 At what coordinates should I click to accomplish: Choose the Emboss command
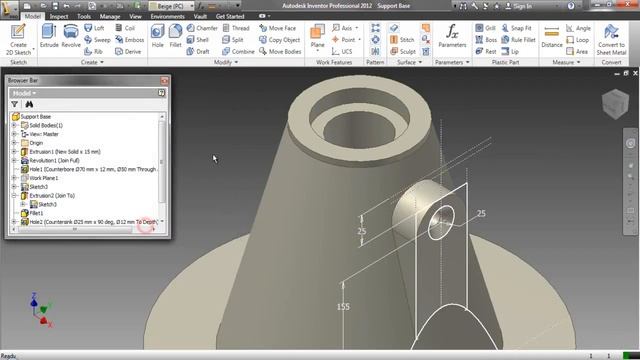click(x=129, y=40)
